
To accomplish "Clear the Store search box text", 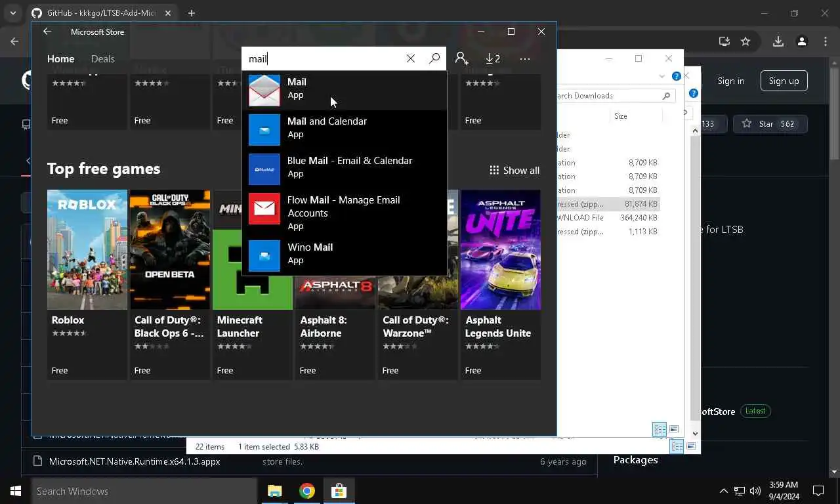I will pos(411,58).
